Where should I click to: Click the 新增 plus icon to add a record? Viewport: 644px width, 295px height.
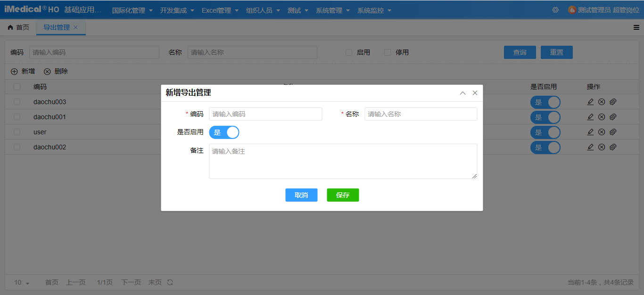coord(14,71)
